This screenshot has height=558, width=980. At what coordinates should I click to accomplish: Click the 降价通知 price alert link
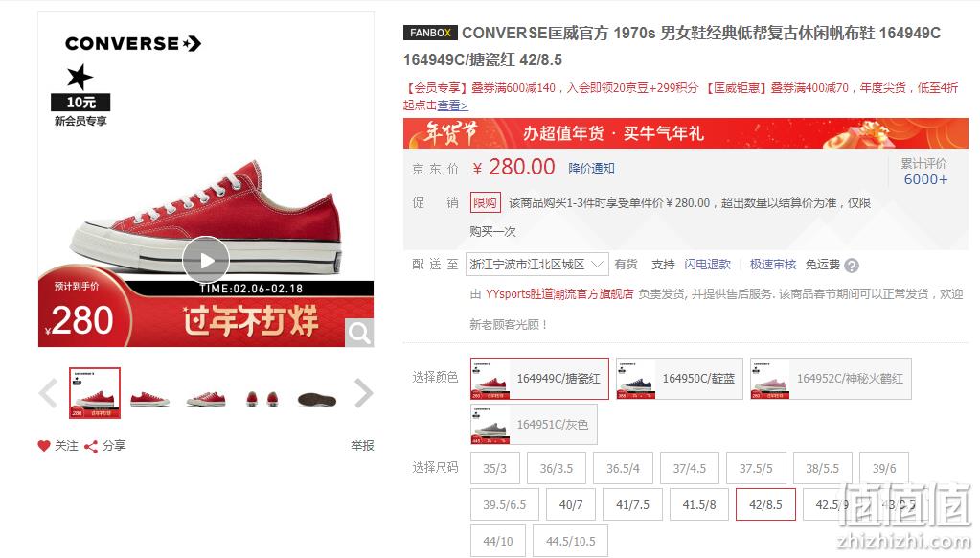tap(591, 169)
